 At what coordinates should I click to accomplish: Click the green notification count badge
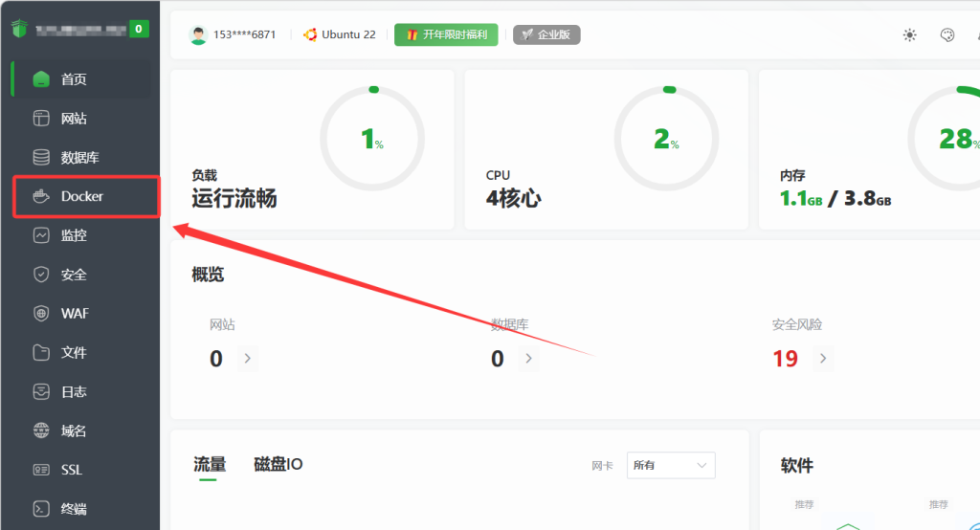coord(139,29)
